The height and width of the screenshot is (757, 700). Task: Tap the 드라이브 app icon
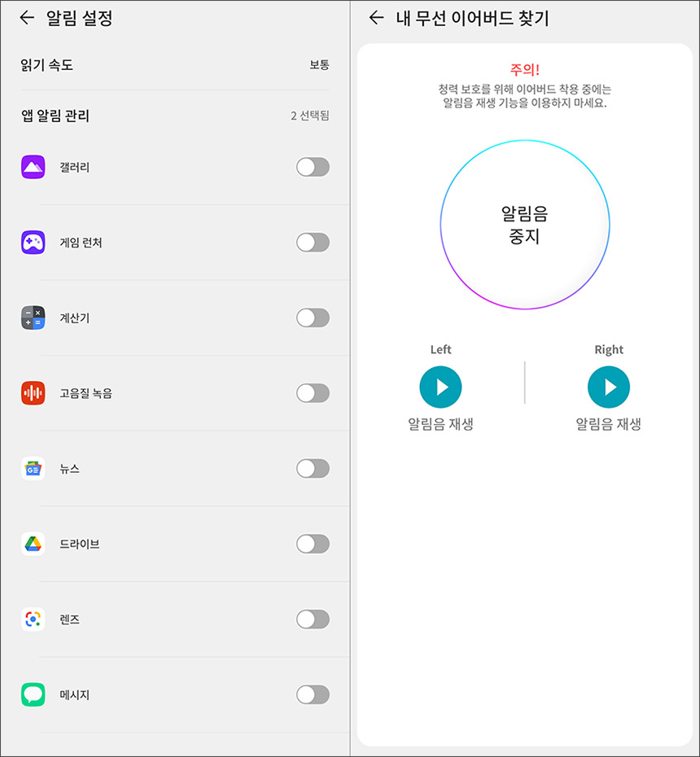coord(33,544)
